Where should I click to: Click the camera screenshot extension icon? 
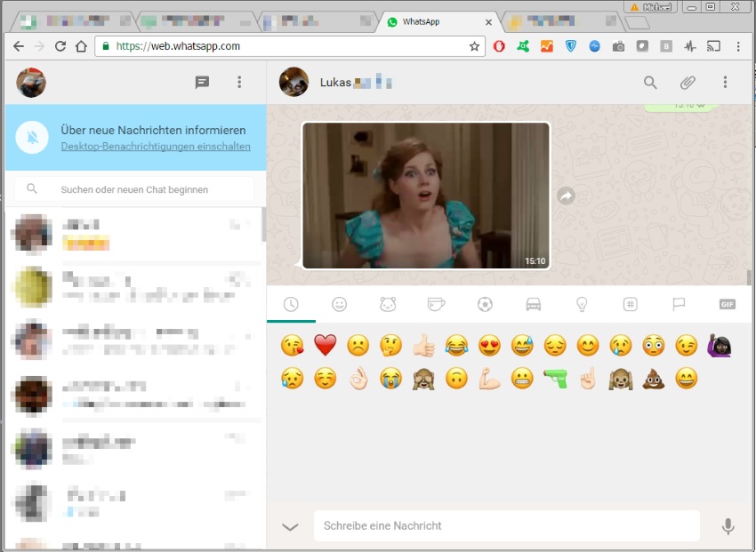click(618, 46)
